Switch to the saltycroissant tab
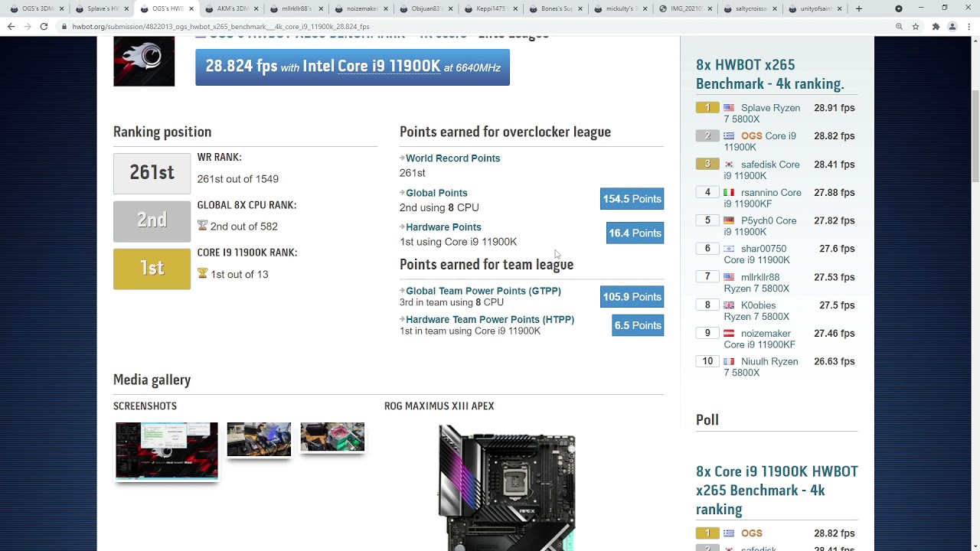Viewport: 980px width, 551px height. tap(751, 8)
